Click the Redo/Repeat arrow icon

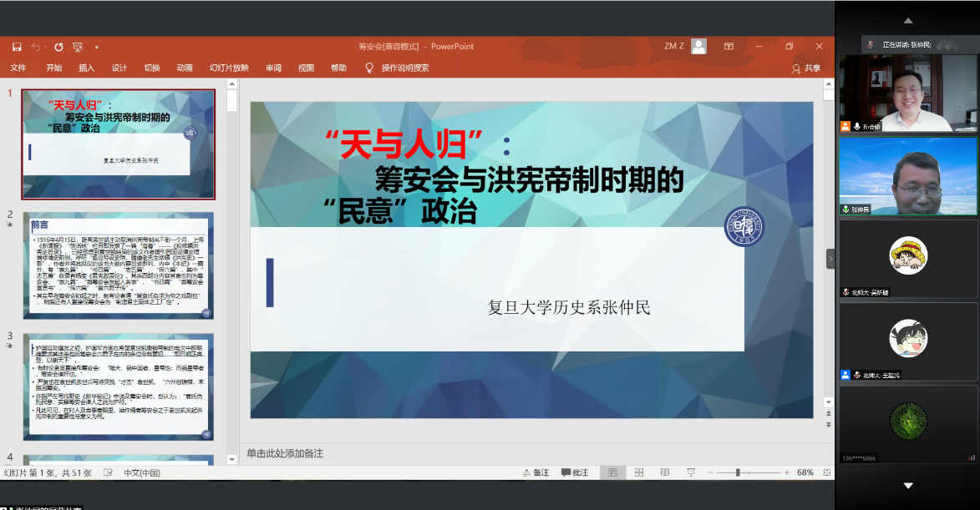[x=58, y=47]
